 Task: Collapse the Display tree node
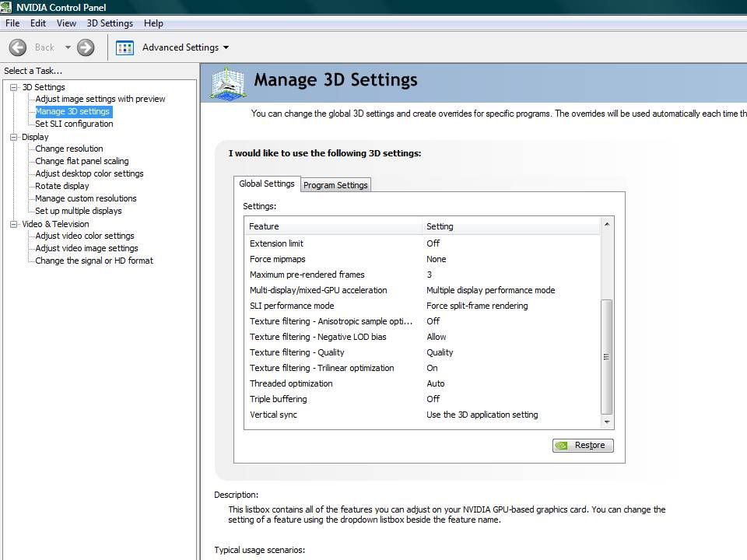click(x=14, y=137)
